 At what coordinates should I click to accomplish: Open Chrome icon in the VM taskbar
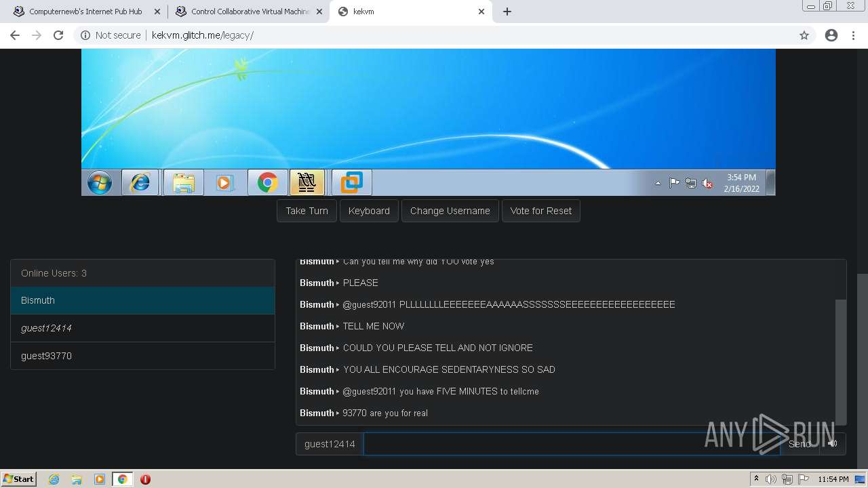point(267,182)
